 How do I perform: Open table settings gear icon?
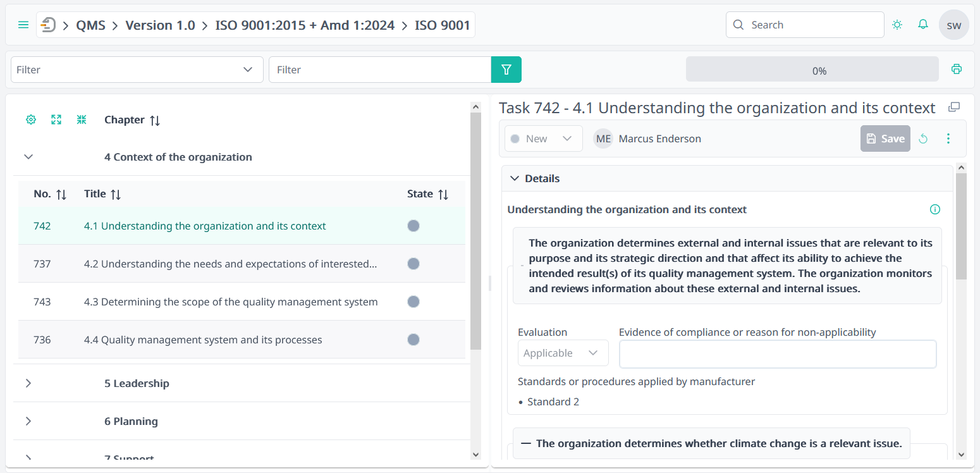tap(31, 120)
